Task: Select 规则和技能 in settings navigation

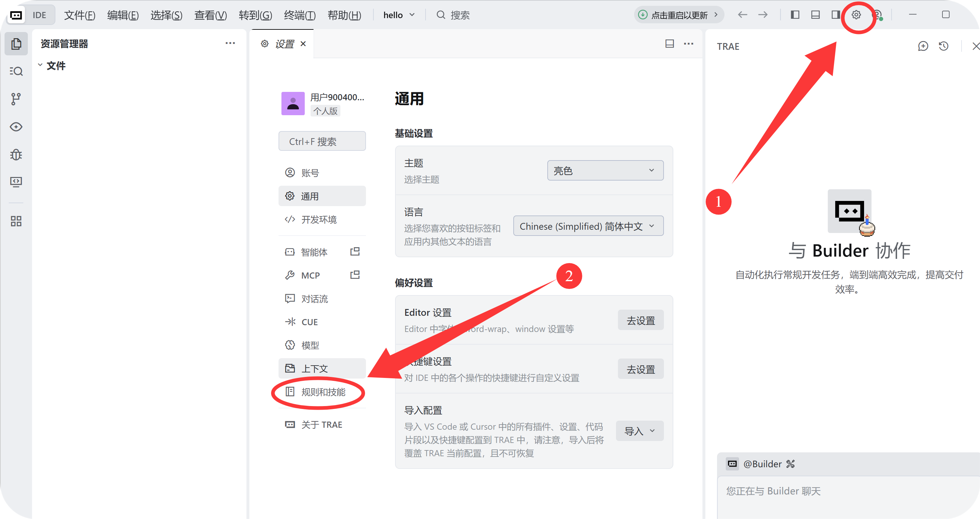Action: pos(323,392)
